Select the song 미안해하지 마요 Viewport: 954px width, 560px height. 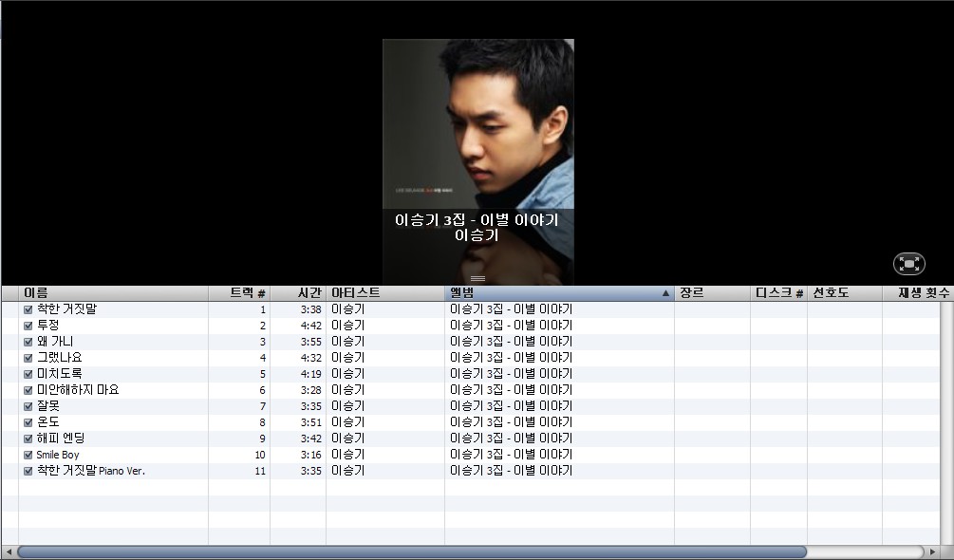pyautogui.click(x=78, y=390)
